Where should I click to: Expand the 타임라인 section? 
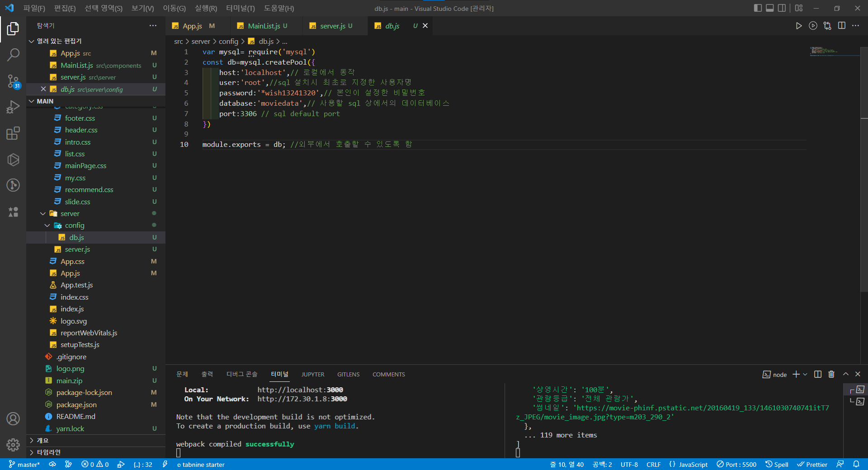[96, 452]
